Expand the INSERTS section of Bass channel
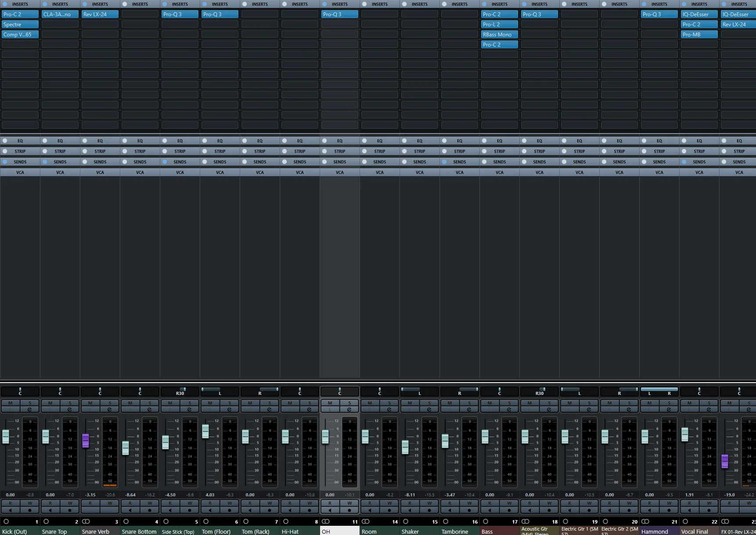This screenshot has height=535, width=756. coord(500,4)
